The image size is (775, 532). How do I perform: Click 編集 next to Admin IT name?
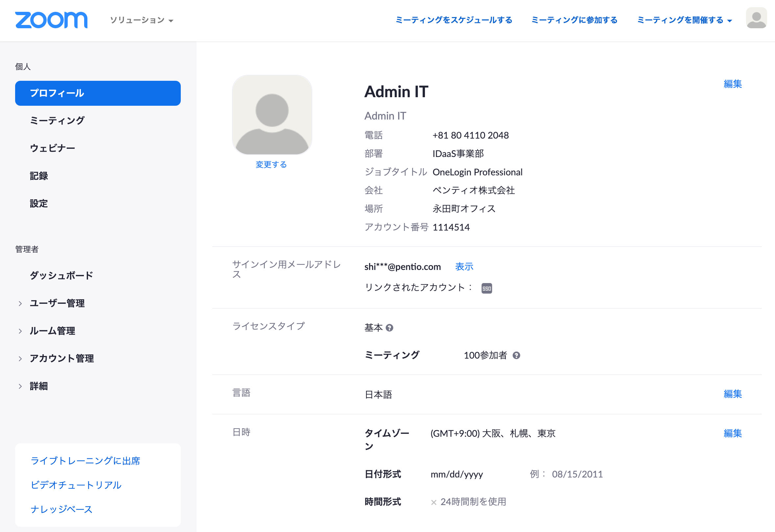733,84
